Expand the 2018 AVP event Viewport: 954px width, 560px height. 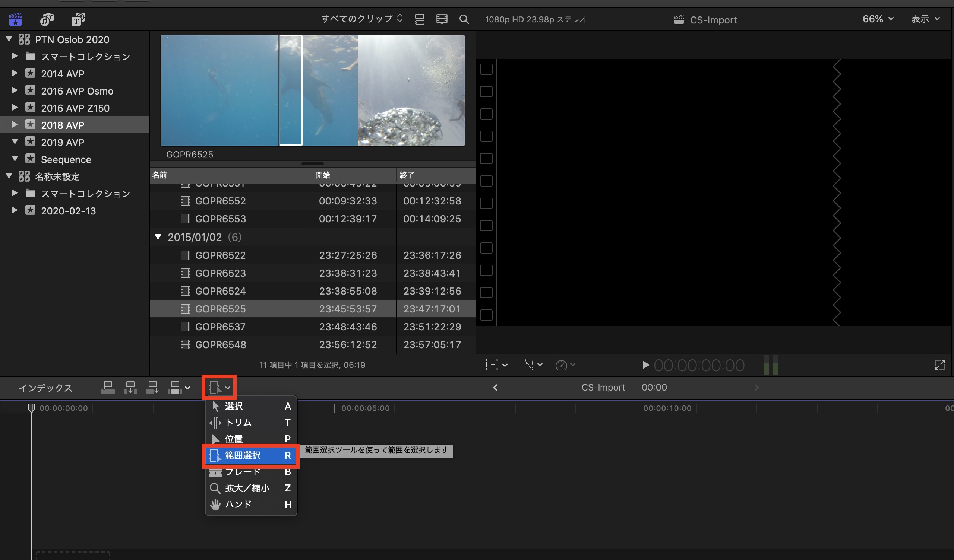[x=15, y=125]
